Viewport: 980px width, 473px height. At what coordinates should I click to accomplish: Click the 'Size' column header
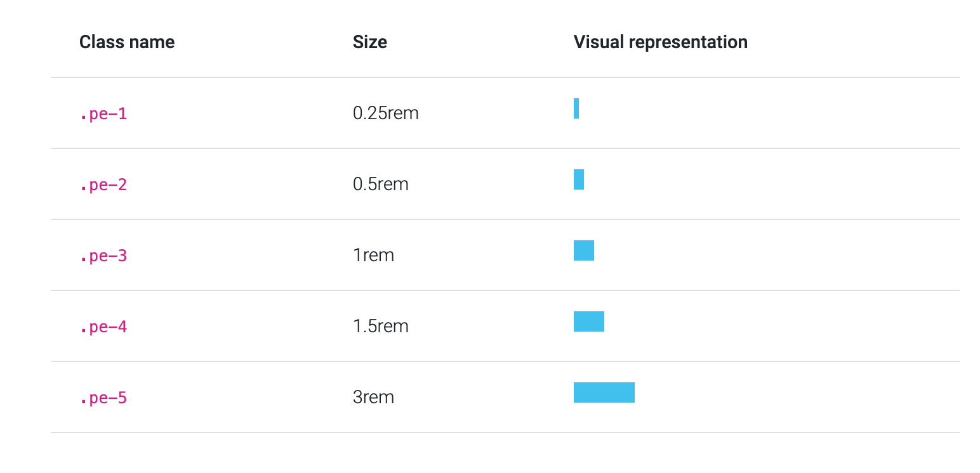pyautogui.click(x=369, y=42)
